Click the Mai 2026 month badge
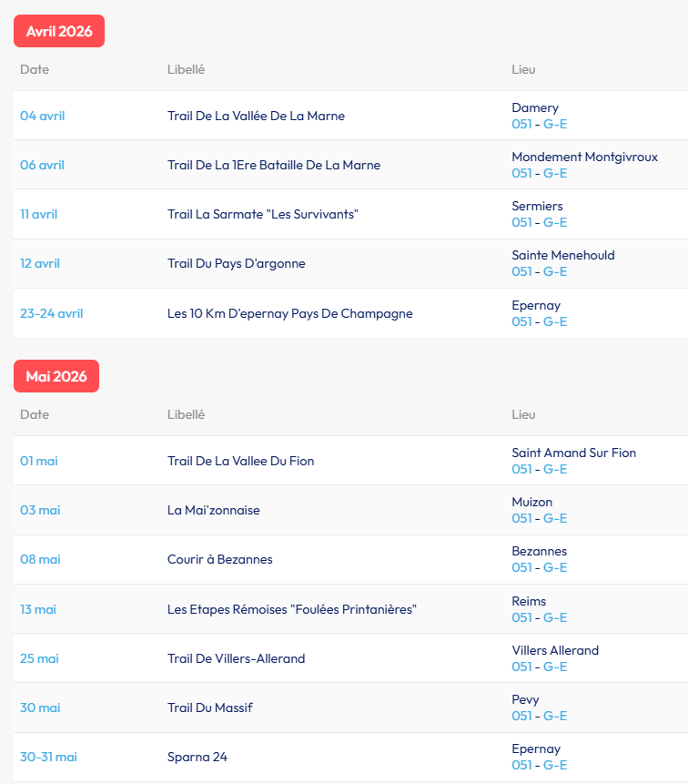This screenshot has height=784, width=688. tap(56, 376)
